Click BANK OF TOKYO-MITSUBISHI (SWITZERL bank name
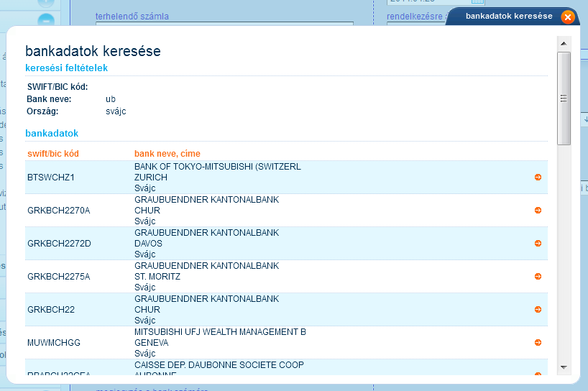 (218, 167)
